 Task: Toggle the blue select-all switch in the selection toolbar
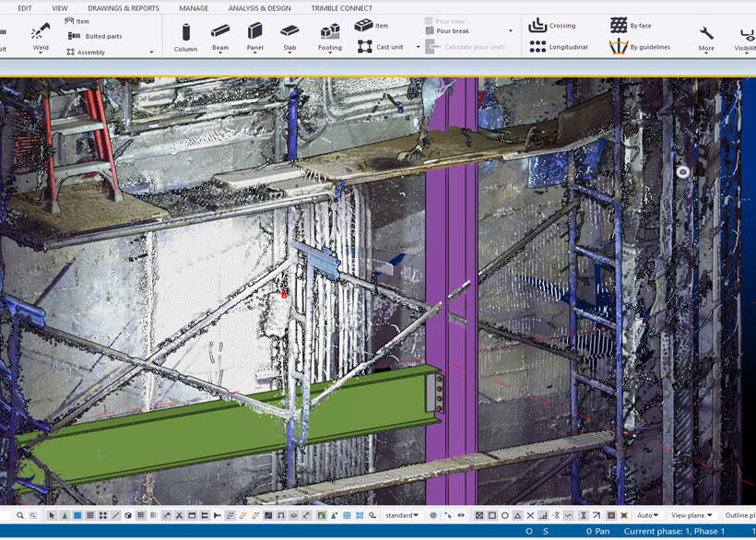[77, 515]
